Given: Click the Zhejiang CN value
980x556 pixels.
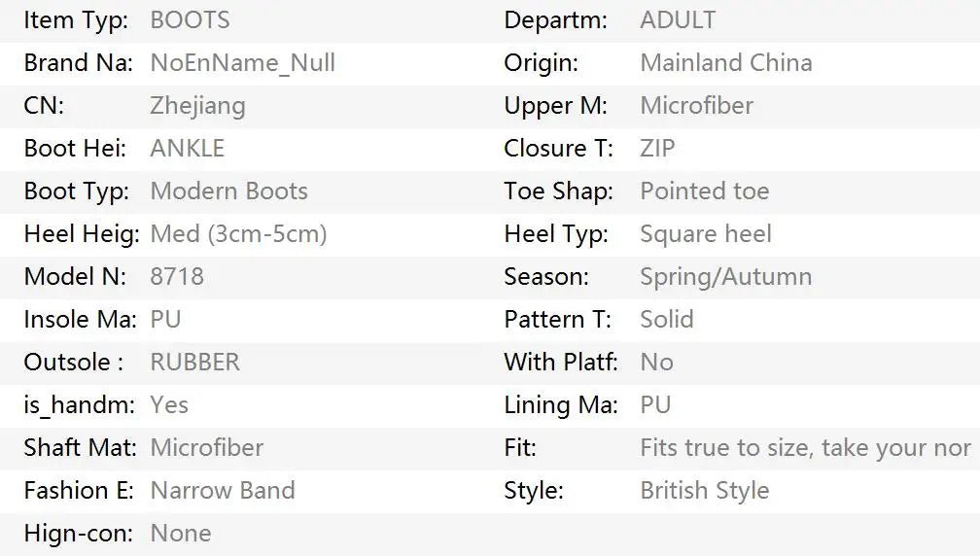Looking at the screenshot, I should [x=197, y=106].
